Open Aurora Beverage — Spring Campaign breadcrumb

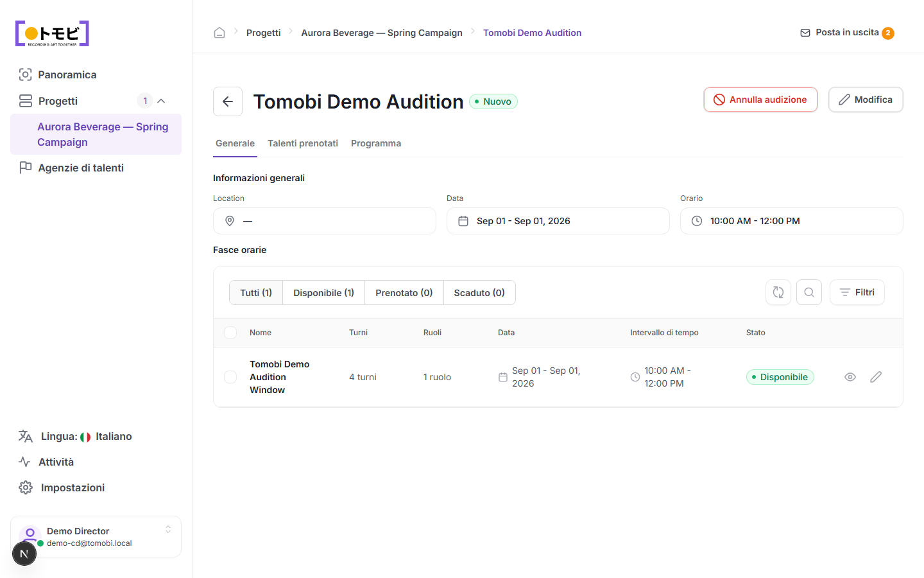pos(382,33)
